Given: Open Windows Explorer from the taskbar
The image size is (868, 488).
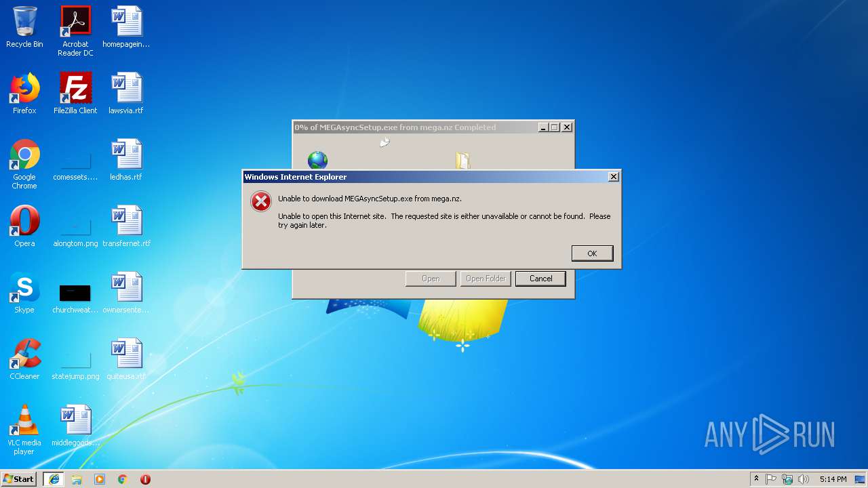Looking at the screenshot, I should pyautogui.click(x=77, y=479).
